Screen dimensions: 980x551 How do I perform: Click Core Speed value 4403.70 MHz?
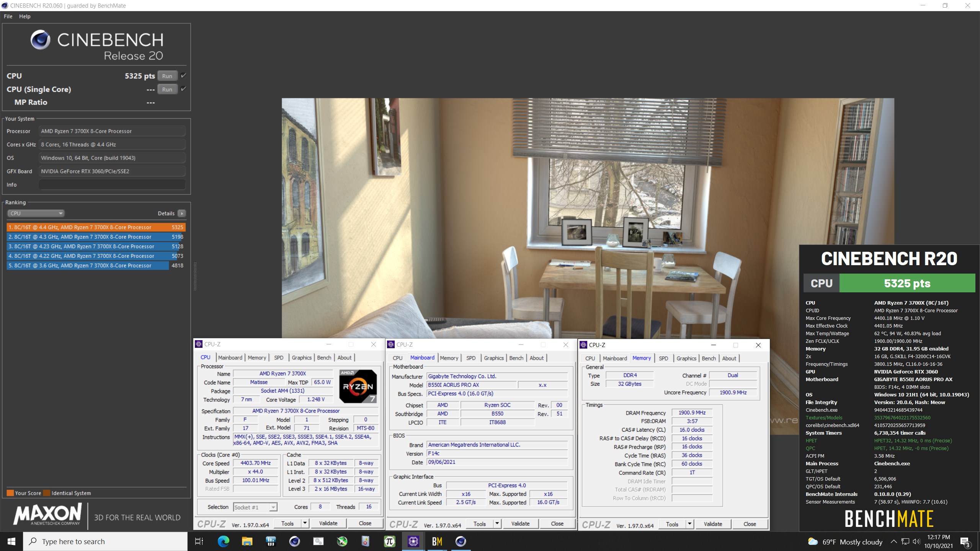pyautogui.click(x=255, y=463)
